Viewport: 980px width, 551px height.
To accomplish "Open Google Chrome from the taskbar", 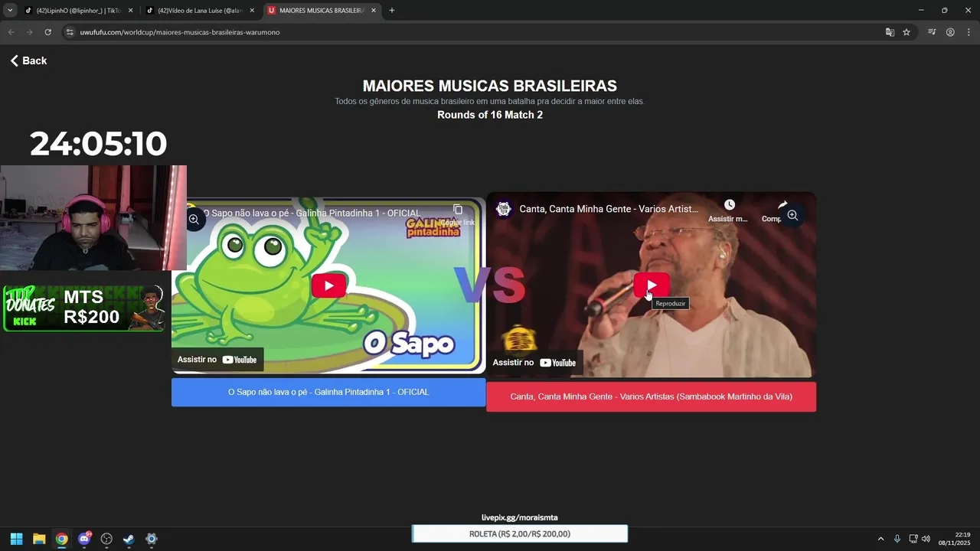I will (61, 539).
